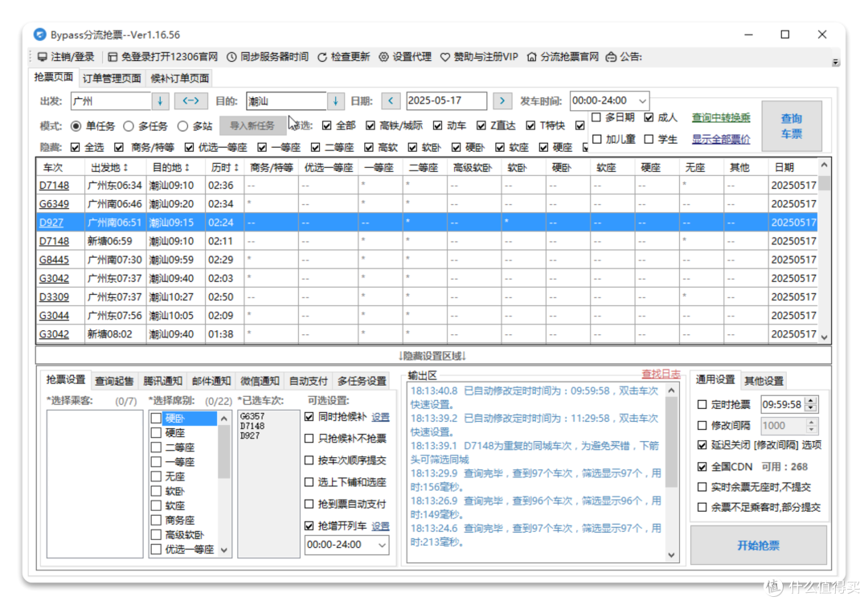Switch to the 候补订单页面 tab

pos(180,78)
